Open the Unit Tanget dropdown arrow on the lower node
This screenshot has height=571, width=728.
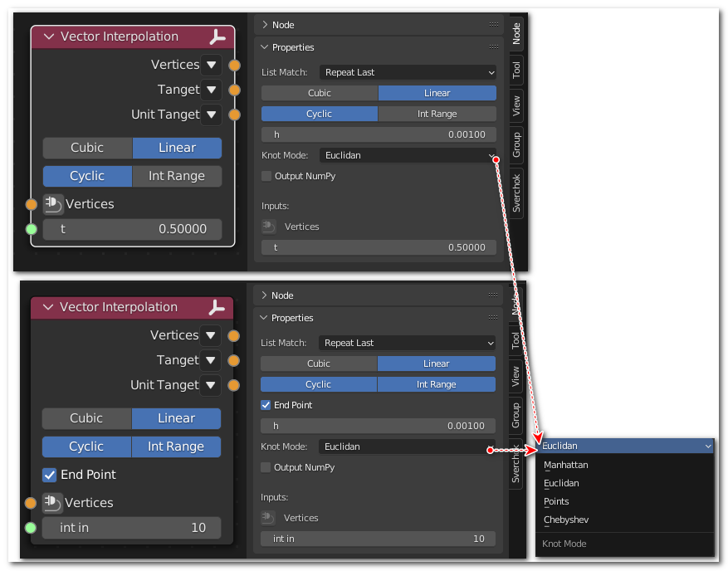pyautogui.click(x=210, y=385)
